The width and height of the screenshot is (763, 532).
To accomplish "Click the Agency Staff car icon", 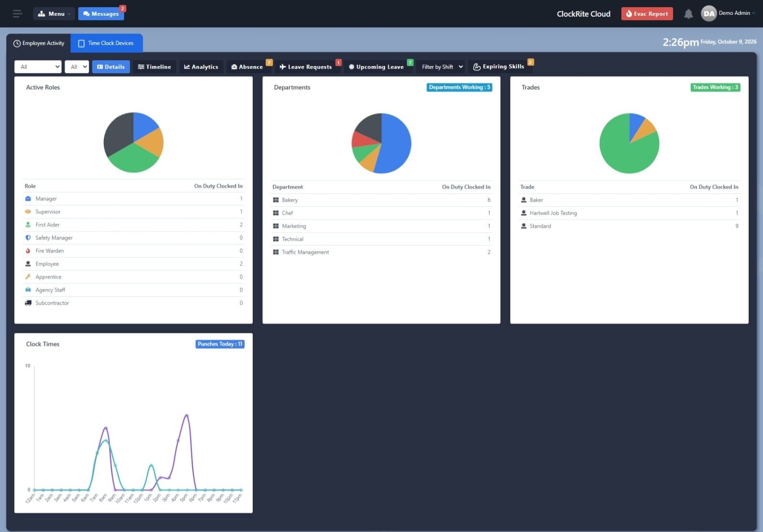I will point(28,290).
